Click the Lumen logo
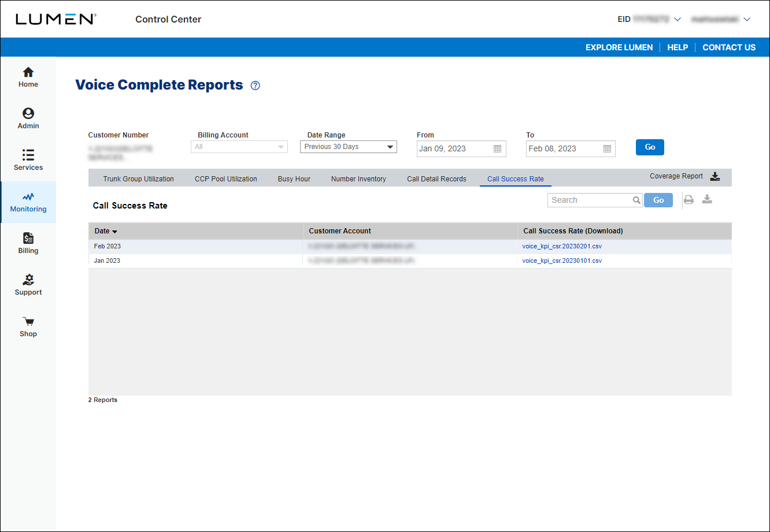 coord(56,19)
